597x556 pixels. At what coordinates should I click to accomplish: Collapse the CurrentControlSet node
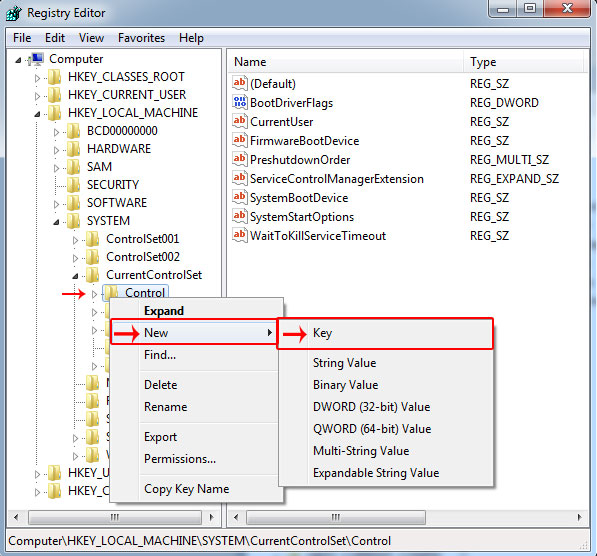[x=75, y=276]
